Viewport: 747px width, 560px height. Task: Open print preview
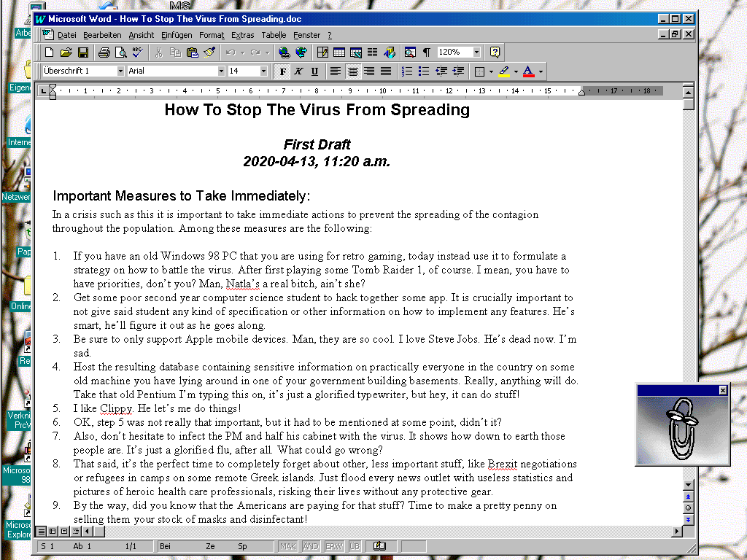coord(120,52)
